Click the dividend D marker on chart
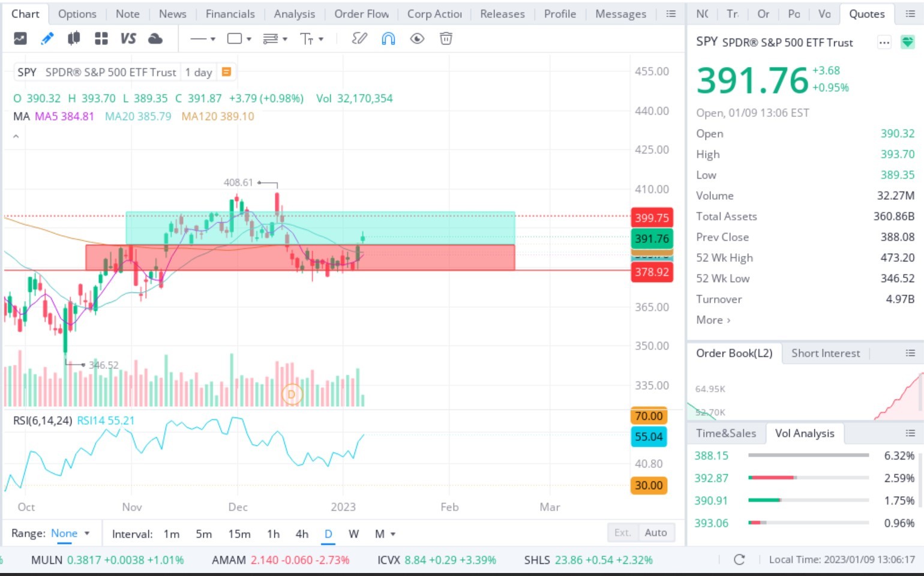The width and height of the screenshot is (924, 576). pyautogui.click(x=292, y=394)
